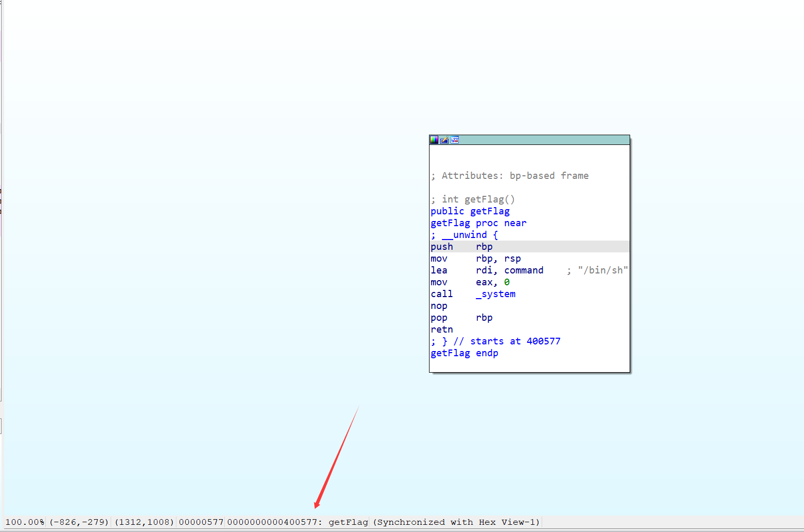The width and height of the screenshot is (804, 532).
Task: Select the command operand in the lea instruction
Action: 524,270
